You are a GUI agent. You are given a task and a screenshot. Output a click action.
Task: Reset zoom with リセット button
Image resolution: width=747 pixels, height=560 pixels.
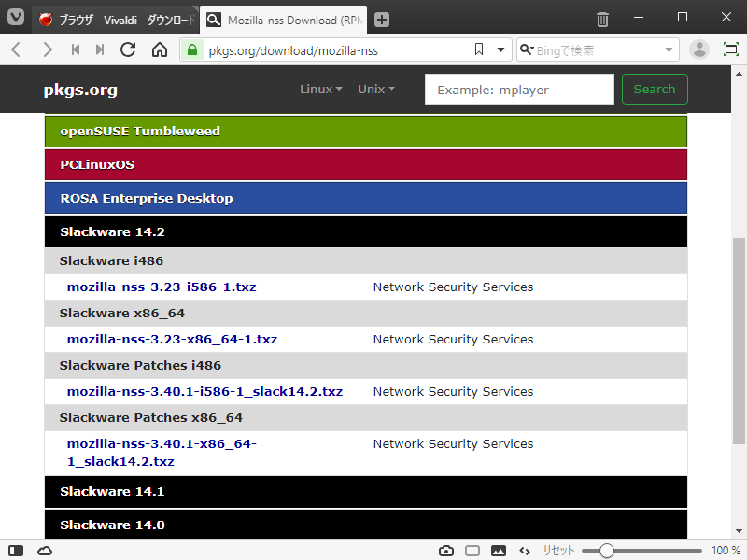pos(558,551)
